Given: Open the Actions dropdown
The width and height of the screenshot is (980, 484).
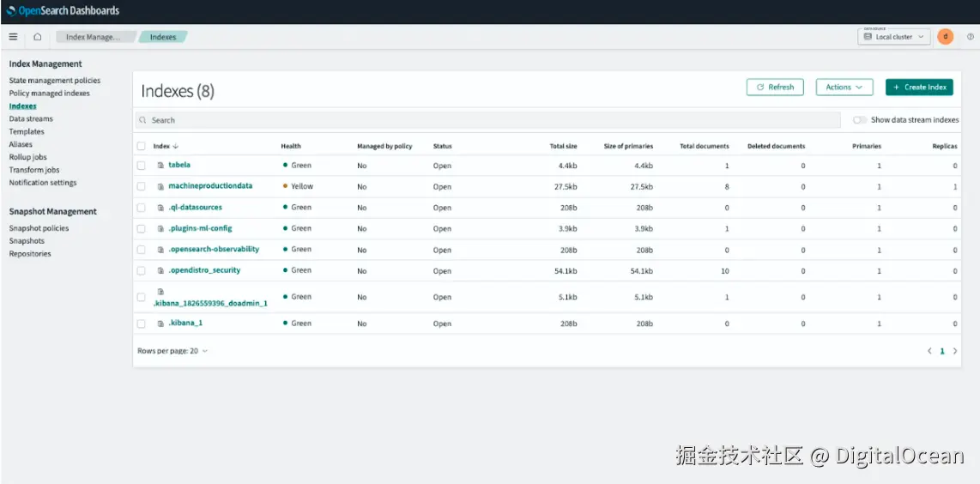Looking at the screenshot, I should click(844, 88).
